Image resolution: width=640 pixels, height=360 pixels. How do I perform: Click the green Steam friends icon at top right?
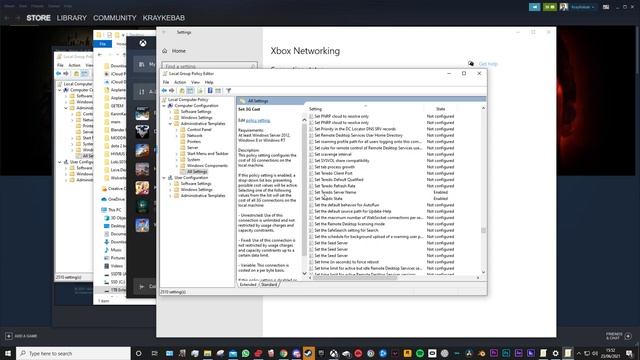coord(549,7)
